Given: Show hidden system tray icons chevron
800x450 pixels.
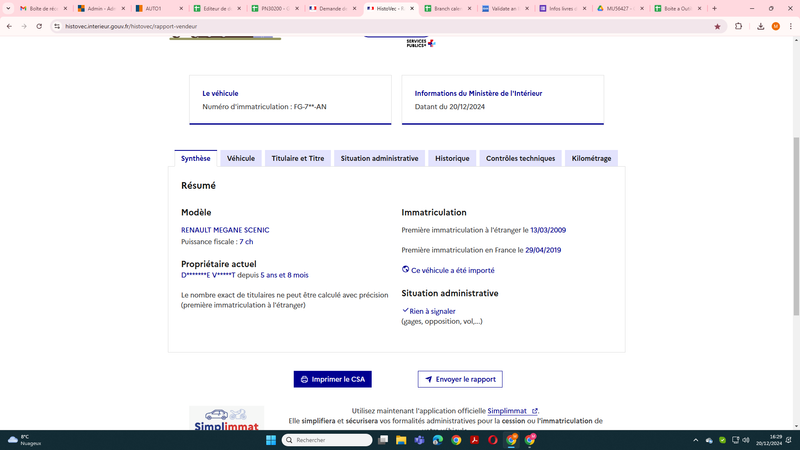Looking at the screenshot, I should point(695,440).
